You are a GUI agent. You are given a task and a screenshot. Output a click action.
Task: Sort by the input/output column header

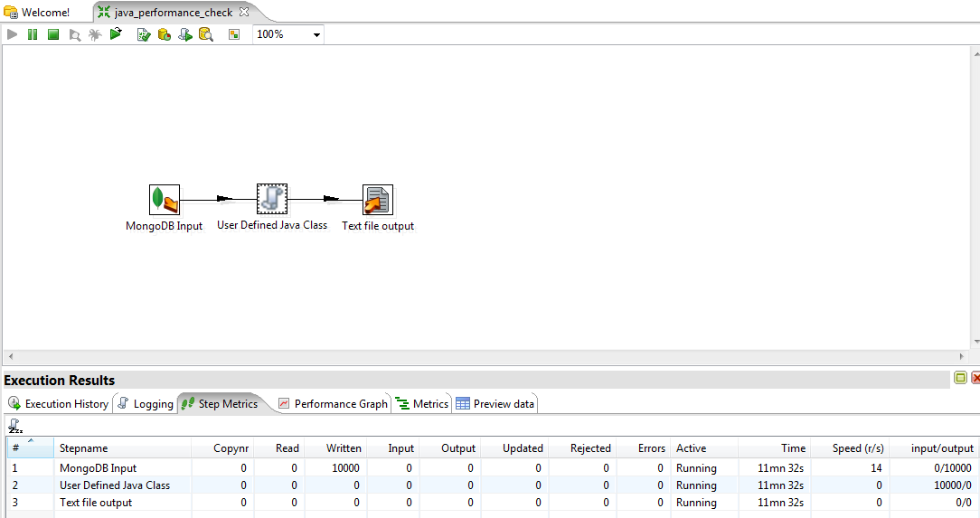pyautogui.click(x=935, y=448)
